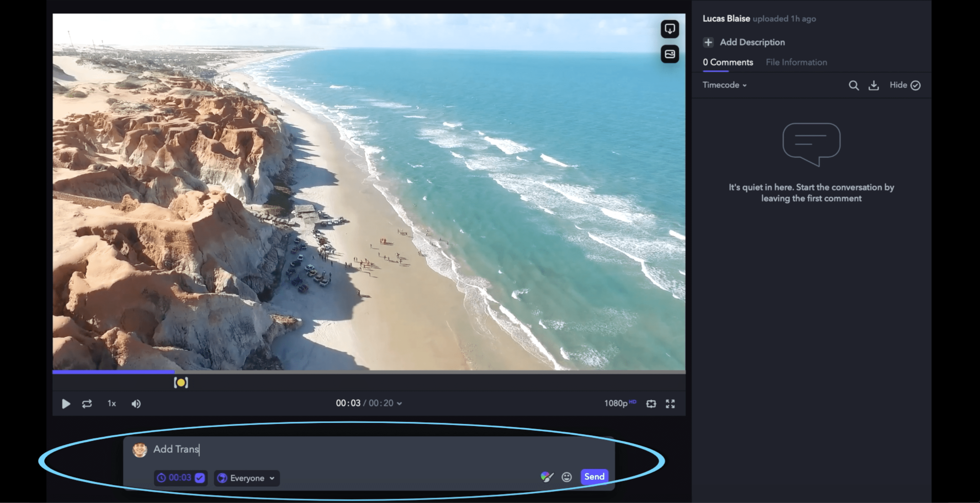Enable loop playback
Screen dimensions: 980x503
coord(87,404)
